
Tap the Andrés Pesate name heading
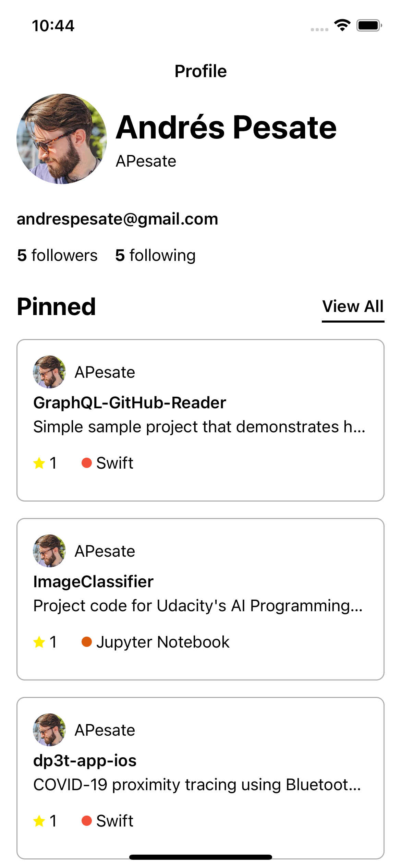(x=226, y=128)
